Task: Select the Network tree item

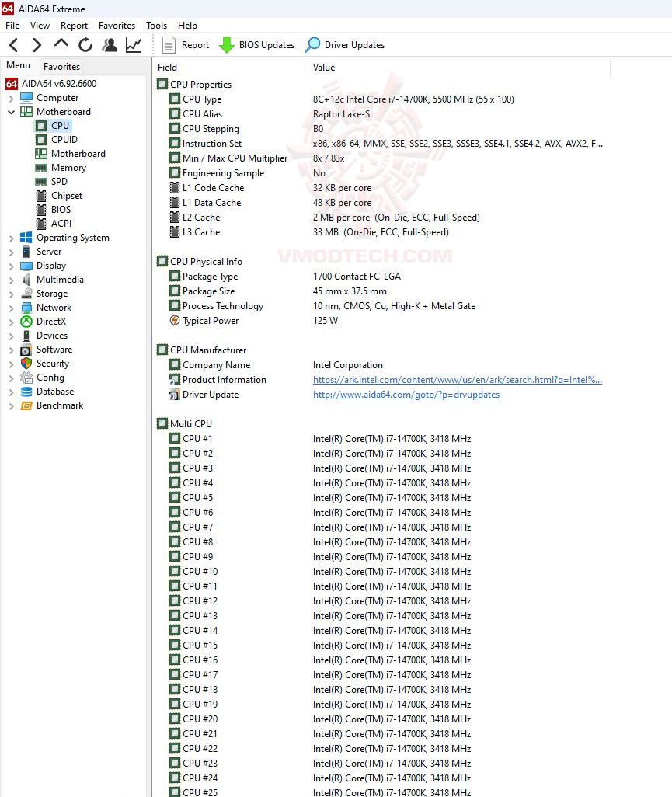Action: [x=54, y=308]
